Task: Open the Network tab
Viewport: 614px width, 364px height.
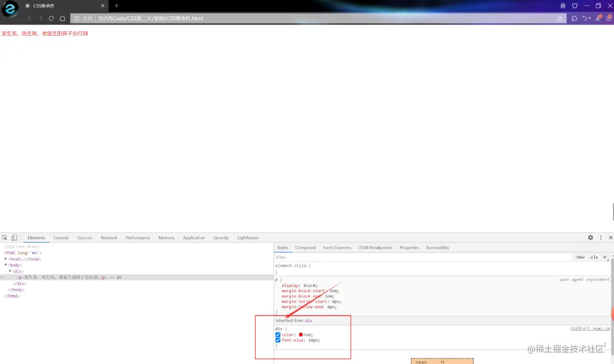Action: click(x=109, y=238)
